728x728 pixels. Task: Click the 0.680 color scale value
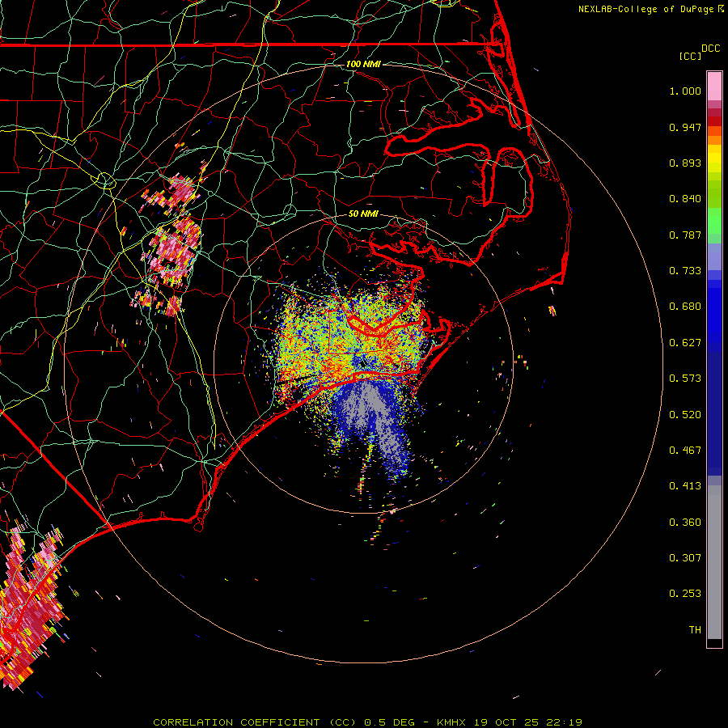(x=685, y=307)
